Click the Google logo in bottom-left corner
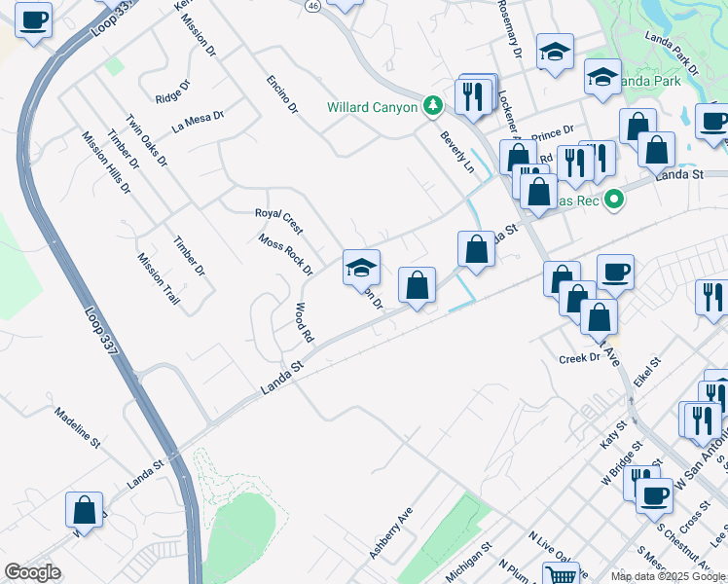Screen dimensions: 728x584 pos(32,572)
